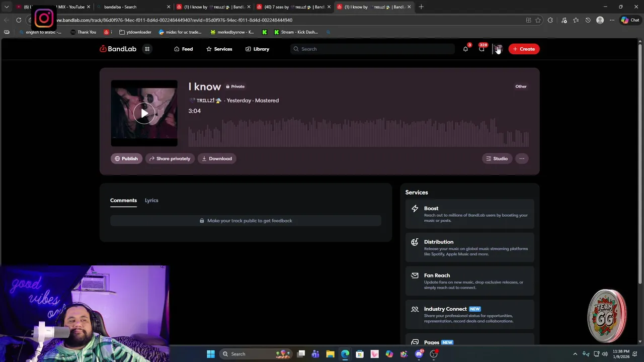Click the browser address bar
The height and width of the screenshot is (362, 644).
pyautogui.click(x=282, y=20)
